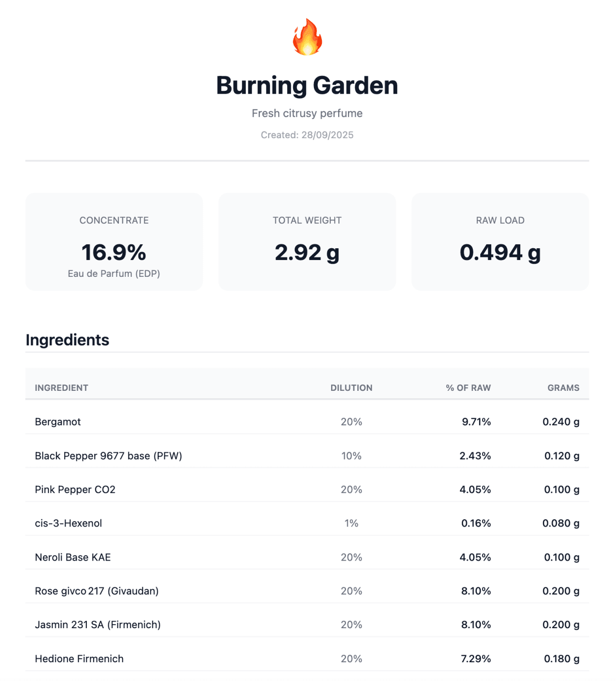Click Rose givco 217 (Givaudan)

click(97, 591)
